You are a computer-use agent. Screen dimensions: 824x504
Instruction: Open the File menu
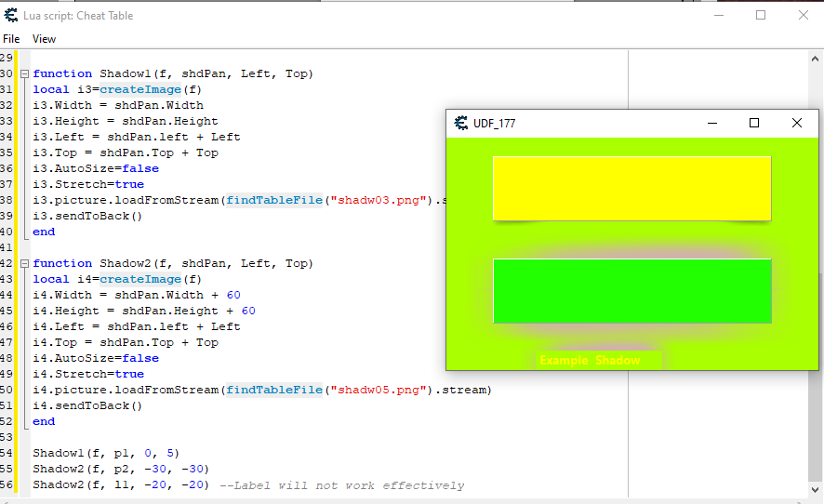pos(11,39)
